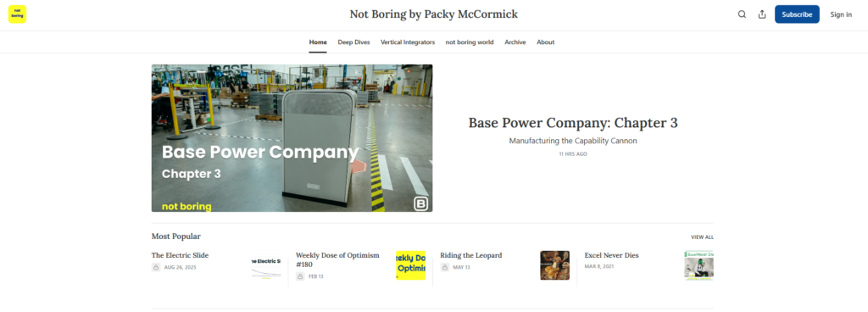
Task: Click the lock icon beside Feb 13
Action: (300, 276)
